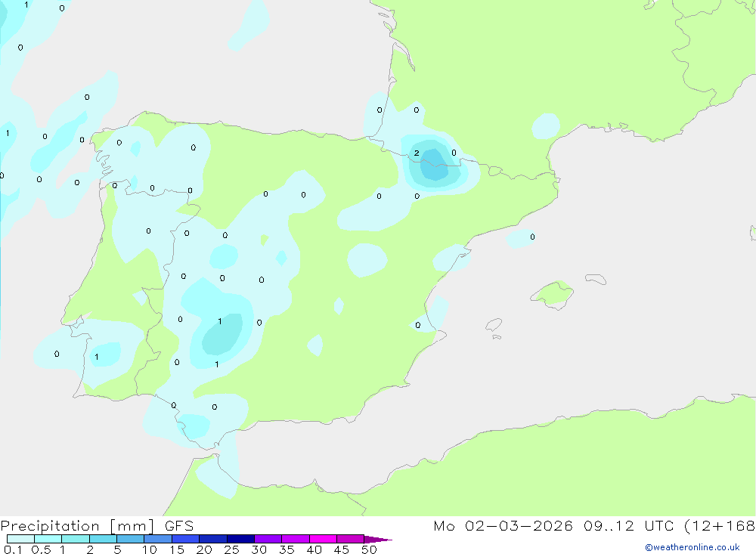Click the '09..12 UTC' time range text

pyautogui.click(x=628, y=526)
